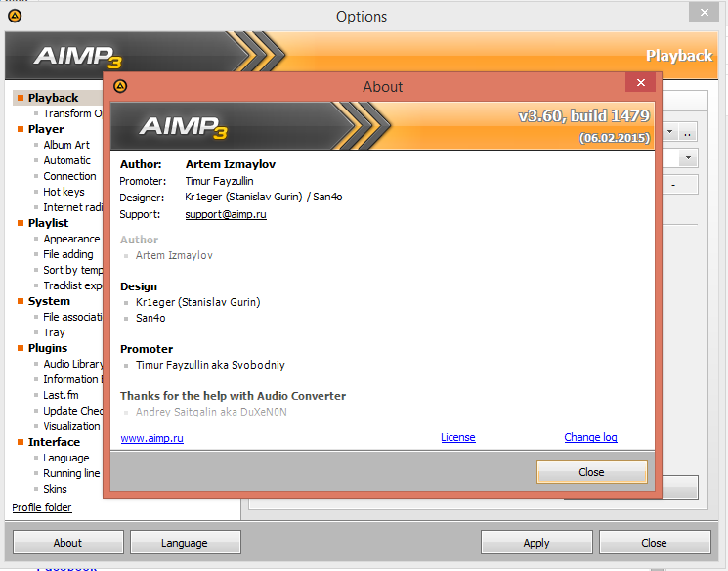This screenshot has height=571, width=728.
Task: Select Language under Interface in the tree
Action: [x=65, y=458]
